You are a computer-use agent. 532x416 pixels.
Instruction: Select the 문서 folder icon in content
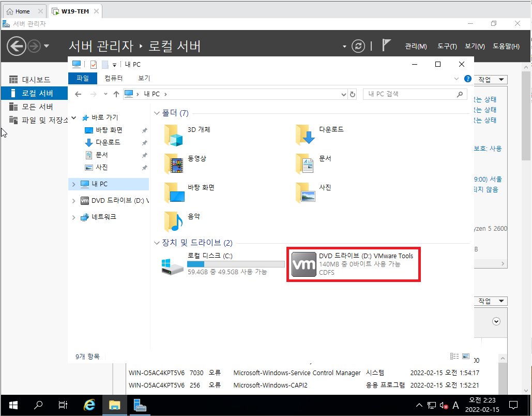click(306, 164)
